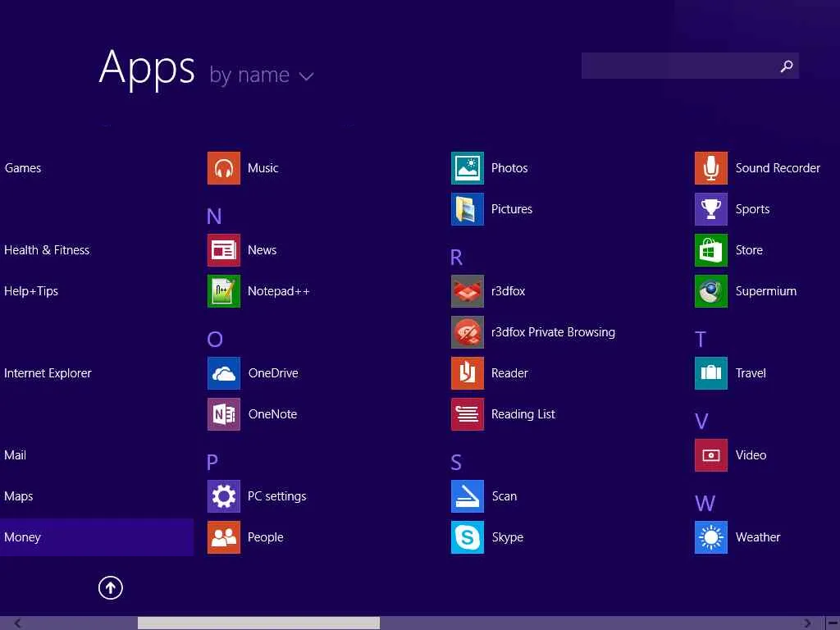Click the 'Reading List' label
This screenshot has height=630, width=840.
[x=523, y=414]
